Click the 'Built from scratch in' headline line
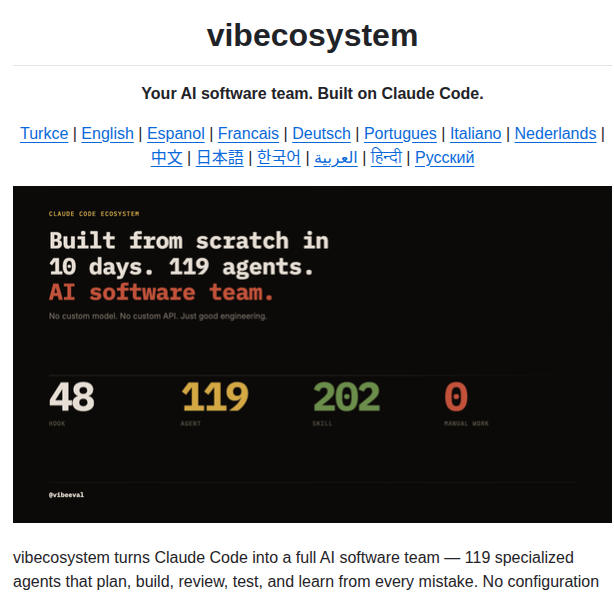The image size is (614, 594). click(x=189, y=240)
